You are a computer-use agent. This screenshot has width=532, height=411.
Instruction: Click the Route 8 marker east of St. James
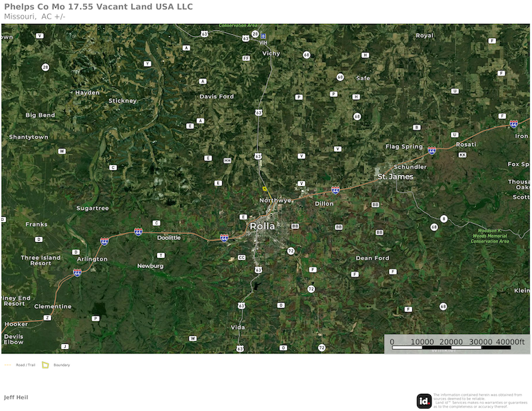pos(444,219)
